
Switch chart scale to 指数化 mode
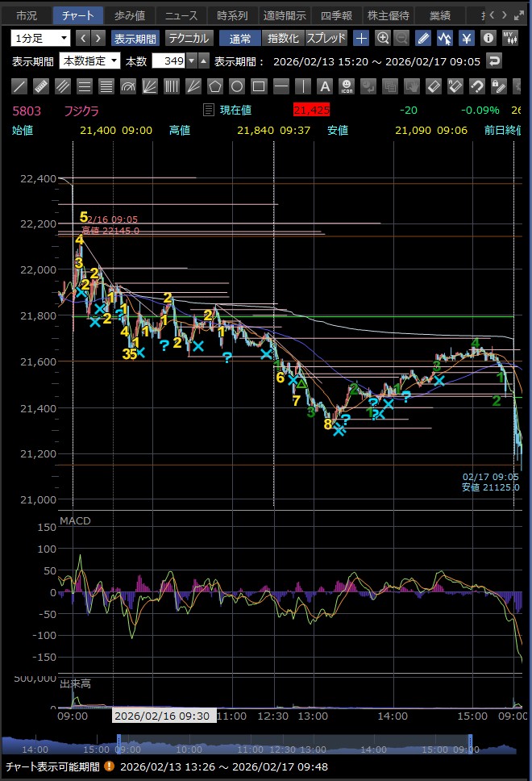283,38
